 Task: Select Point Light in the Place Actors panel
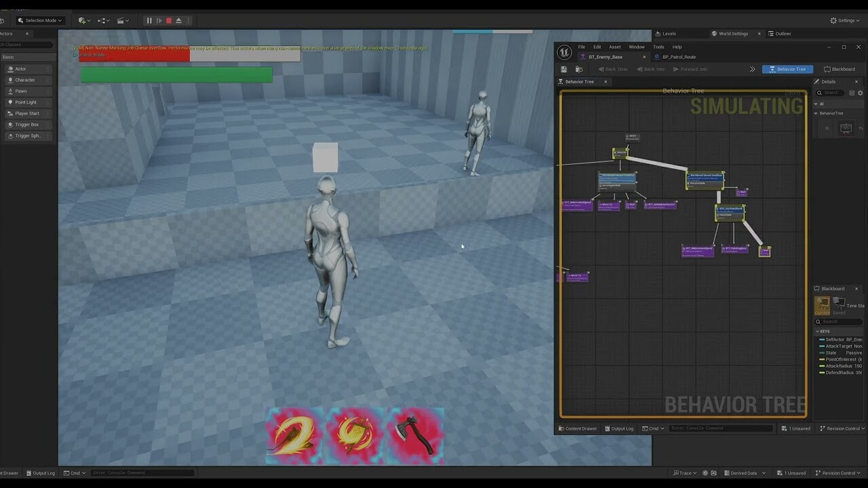pyautogui.click(x=24, y=102)
